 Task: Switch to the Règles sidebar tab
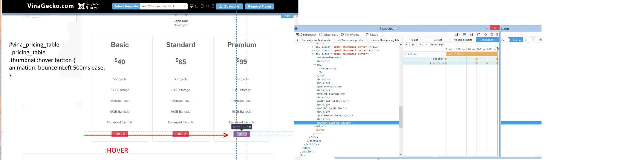pyautogui.click(x=414, y=40)
